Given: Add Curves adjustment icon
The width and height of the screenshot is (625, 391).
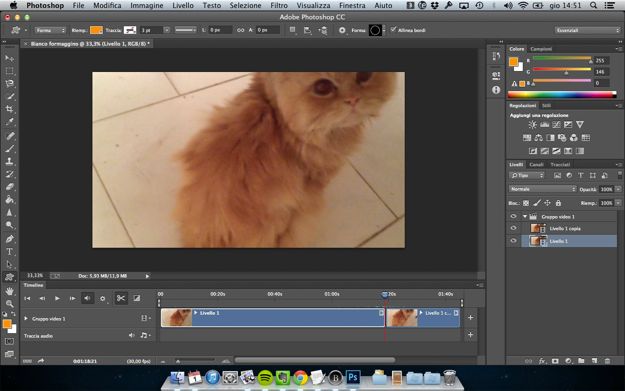Looking at the screenshot, I should tap(556, 125).
